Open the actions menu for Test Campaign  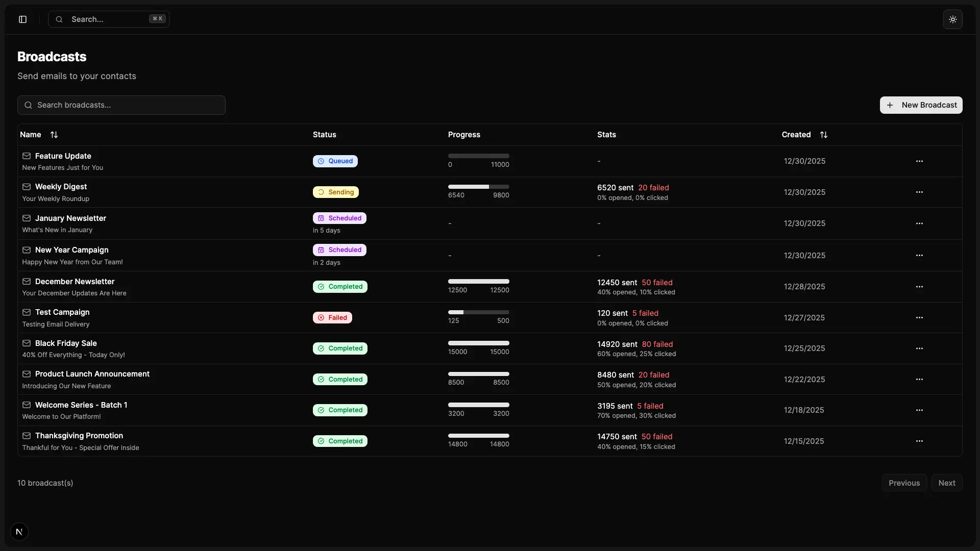pyautogui.click(x=920, y=317)
